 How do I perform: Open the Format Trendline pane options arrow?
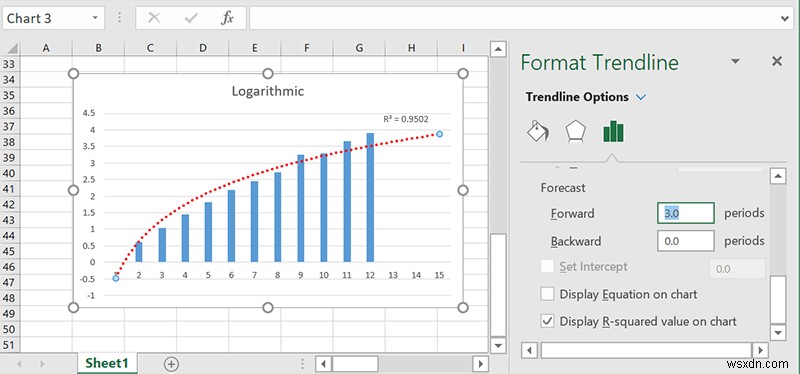[x=735, y=61]
